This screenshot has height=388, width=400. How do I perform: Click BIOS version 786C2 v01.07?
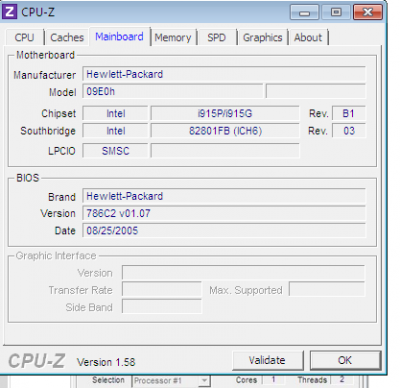(x=224, y=213)
